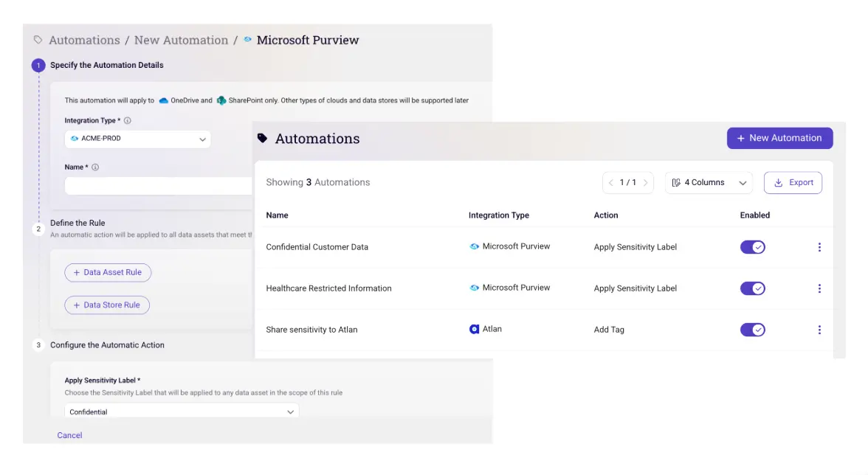This screenshot has height=475, width=868.
Task: Open options menu for Confidential Customer Data
Action: [x=819, y=247]
